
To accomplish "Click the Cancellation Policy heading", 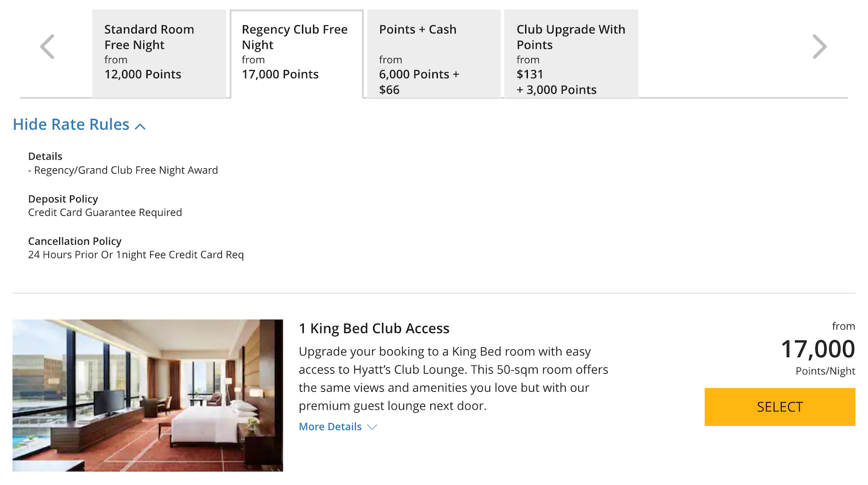I will point(75,241).
